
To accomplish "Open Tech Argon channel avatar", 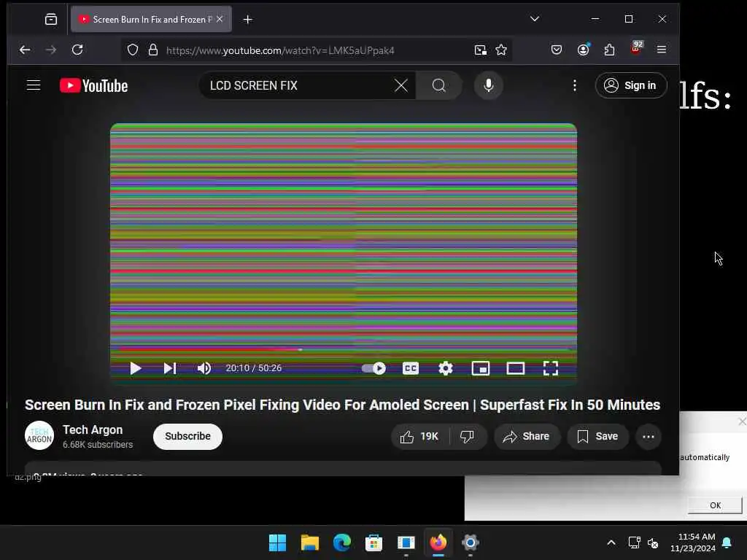I will pos(39,435).
